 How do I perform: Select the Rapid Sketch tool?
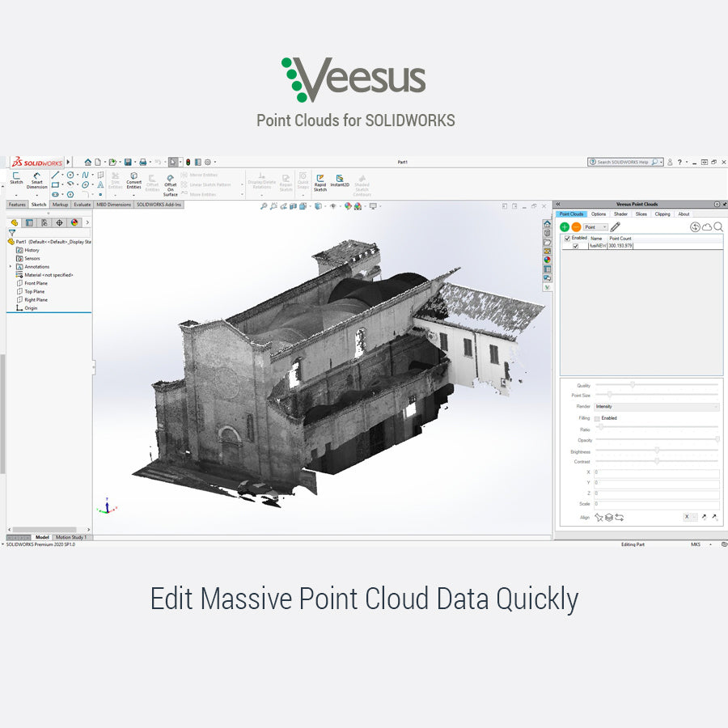tap(320, 182)
